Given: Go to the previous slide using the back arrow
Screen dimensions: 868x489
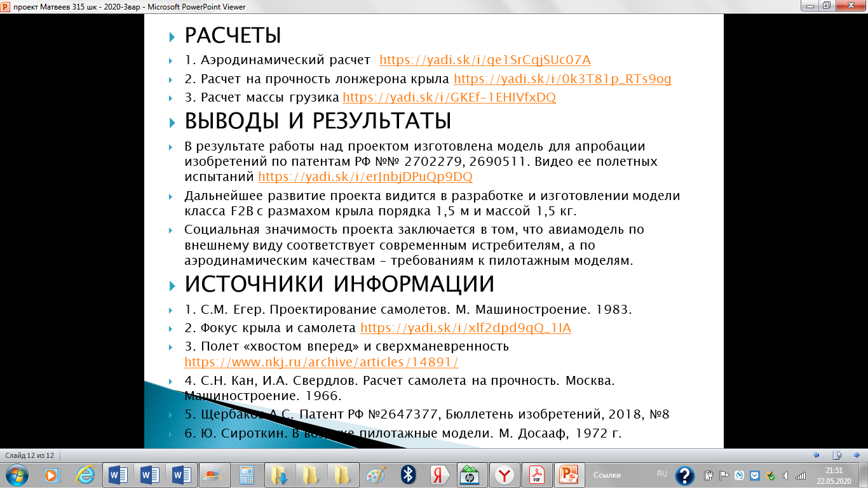Looking at the screenshot, I should [x=817, y=455].
